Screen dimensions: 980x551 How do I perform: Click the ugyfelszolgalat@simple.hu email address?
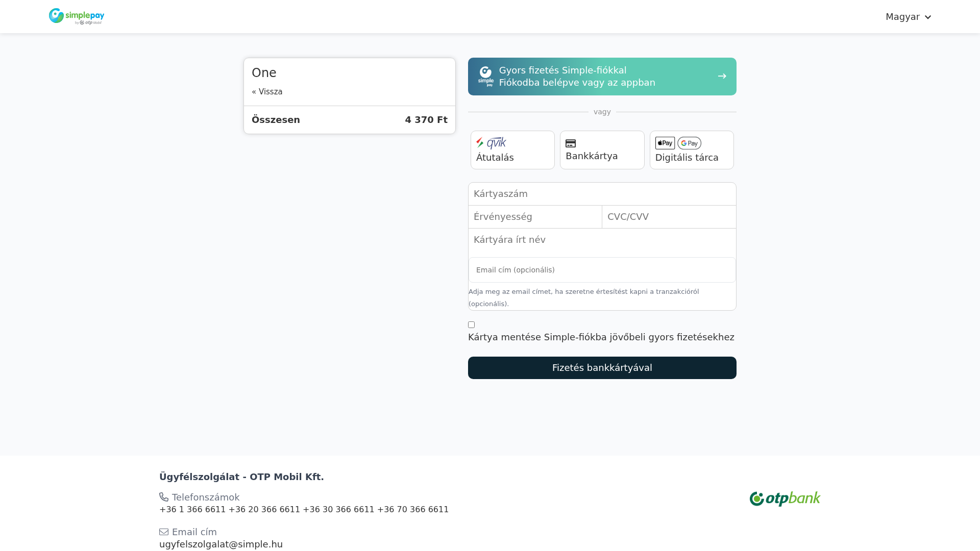click(220, 544)
